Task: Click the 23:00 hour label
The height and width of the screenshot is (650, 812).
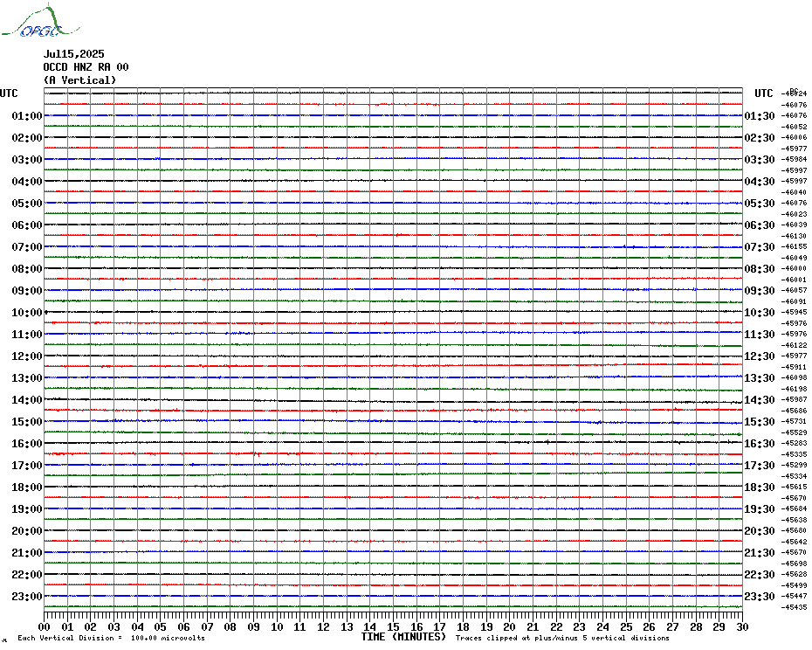Action: click(x=27, y=596)
